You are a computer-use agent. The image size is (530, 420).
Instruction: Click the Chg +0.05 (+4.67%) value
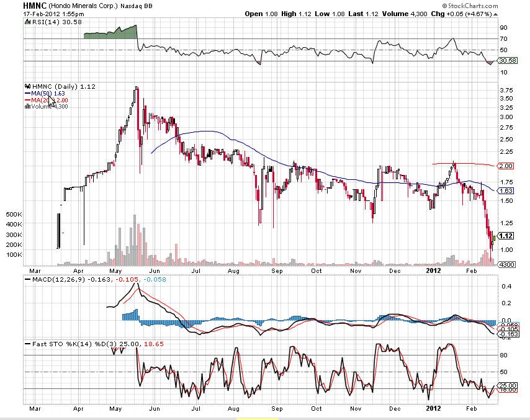[461, 14]
